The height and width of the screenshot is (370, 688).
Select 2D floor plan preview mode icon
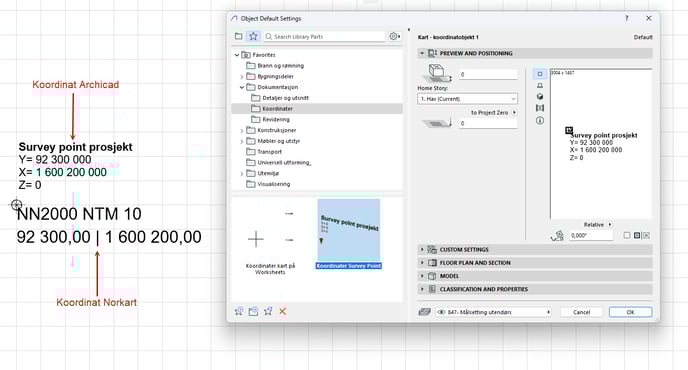click(x=540, y=74)
